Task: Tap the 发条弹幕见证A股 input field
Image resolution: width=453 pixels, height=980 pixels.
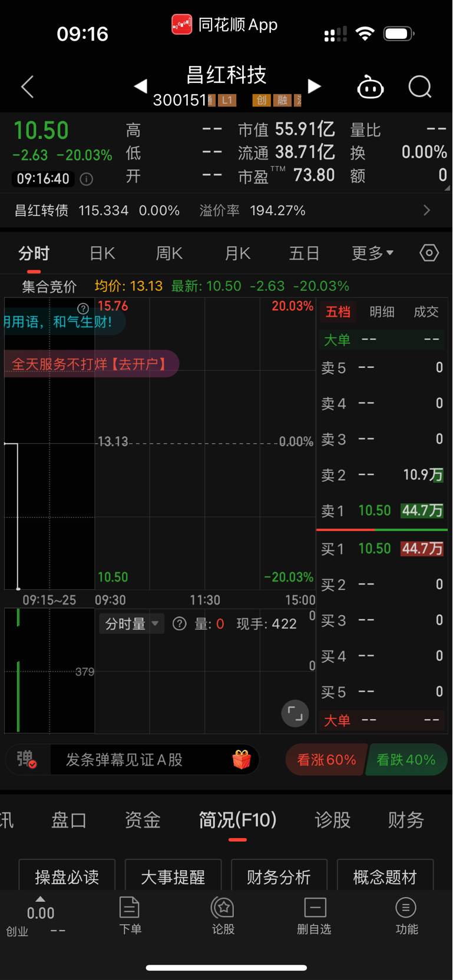Action: pyautogui.click(x=141, y=759)
